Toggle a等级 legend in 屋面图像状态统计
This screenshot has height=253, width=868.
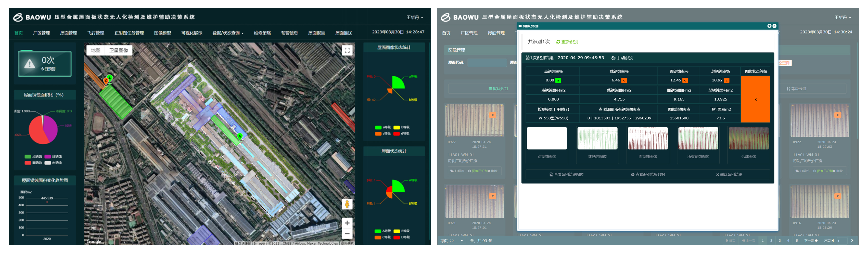point(383,128)
